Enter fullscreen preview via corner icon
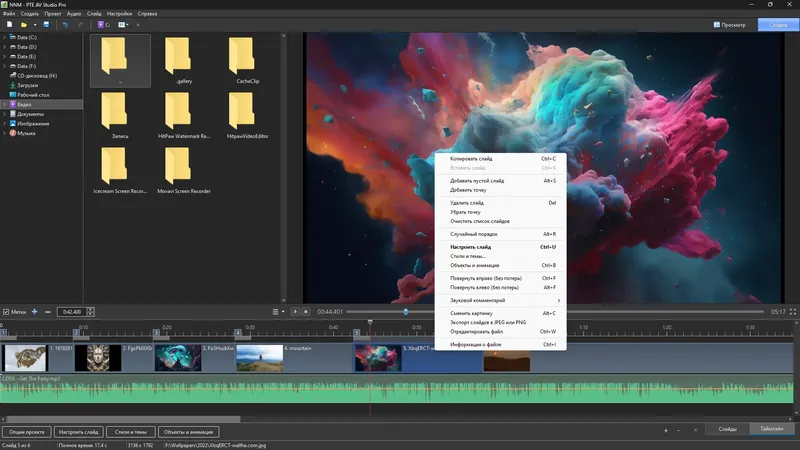Screen dimensions: 800x450 [792, 312]
